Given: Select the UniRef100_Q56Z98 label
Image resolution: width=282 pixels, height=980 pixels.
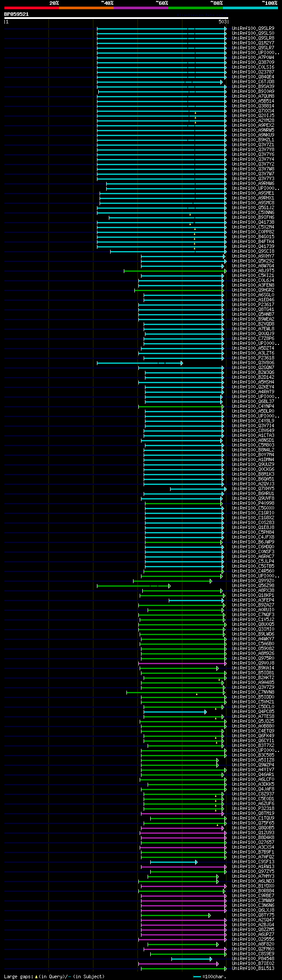Looking at the screenshot, I should point(253,585).
